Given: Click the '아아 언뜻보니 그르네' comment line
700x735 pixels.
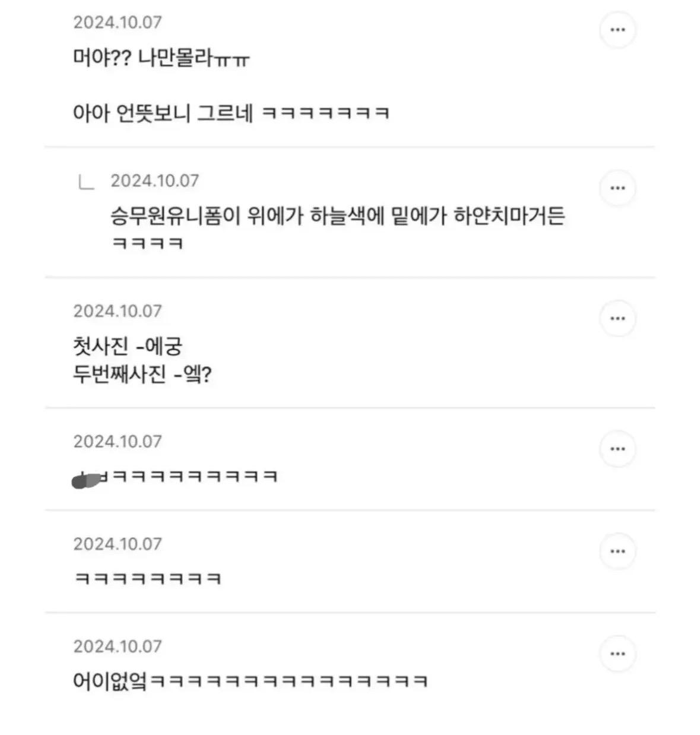Looking at the screenshot, I should click(x=230, y=112).
